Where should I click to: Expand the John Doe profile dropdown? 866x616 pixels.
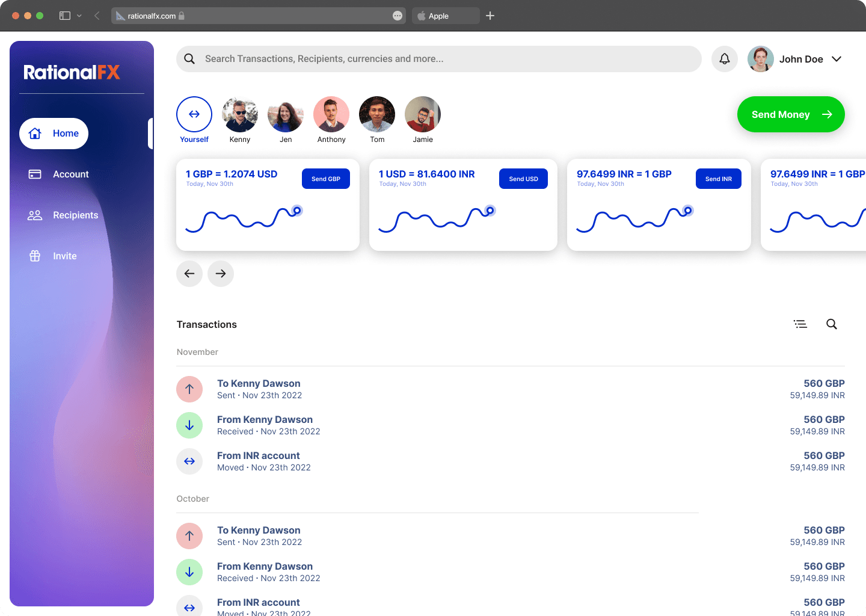[836, 59]
